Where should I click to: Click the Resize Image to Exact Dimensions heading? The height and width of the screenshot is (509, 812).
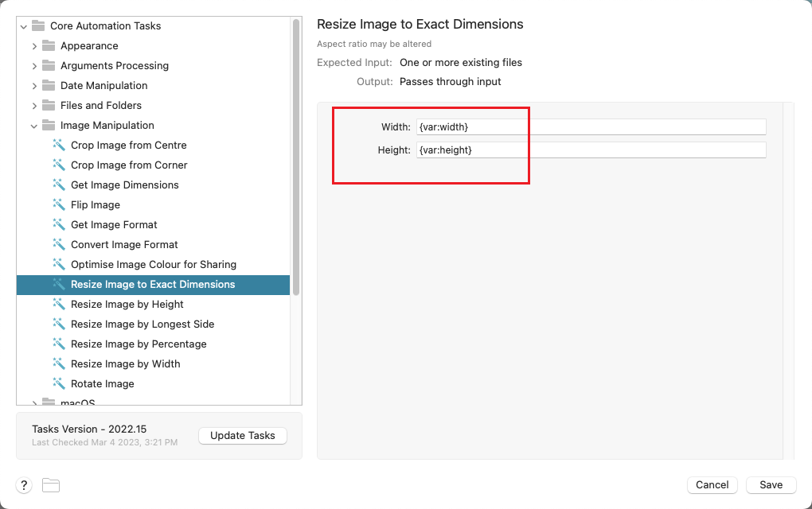tap(420, 25)
